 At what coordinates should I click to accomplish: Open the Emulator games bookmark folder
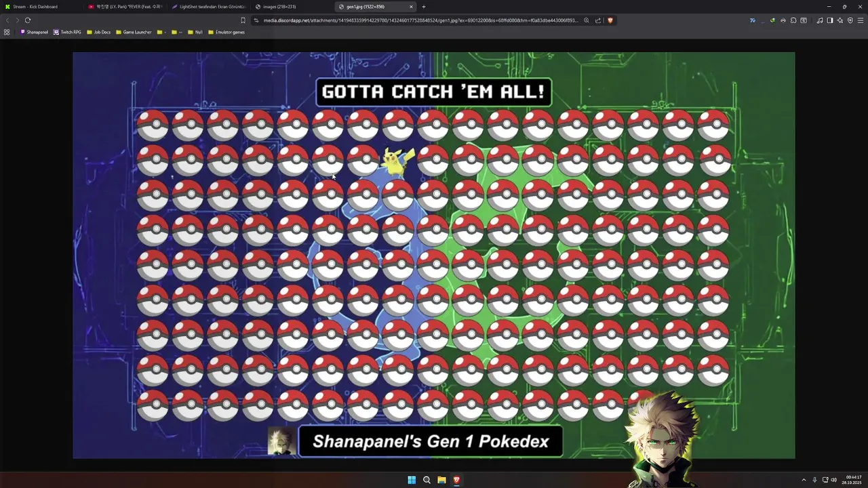click(x=226, y=32)
